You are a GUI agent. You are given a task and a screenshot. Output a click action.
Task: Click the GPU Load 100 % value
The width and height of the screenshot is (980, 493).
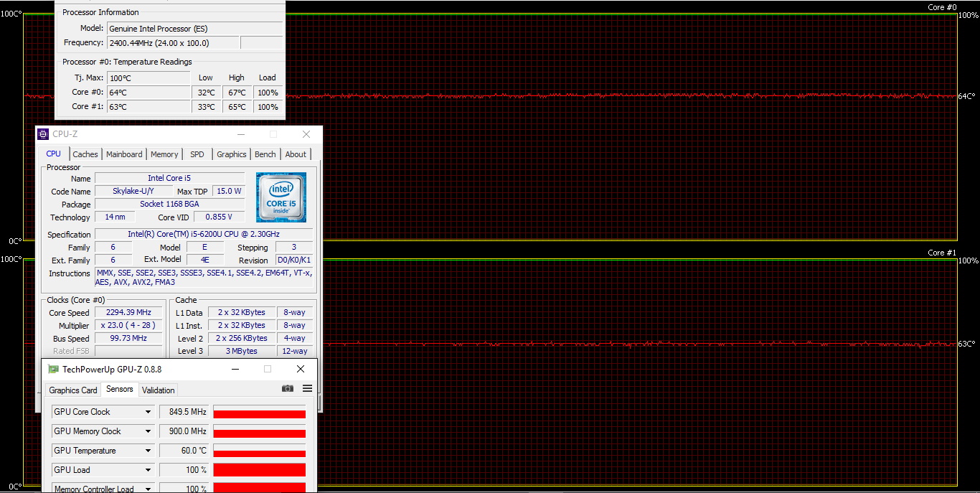184,470
